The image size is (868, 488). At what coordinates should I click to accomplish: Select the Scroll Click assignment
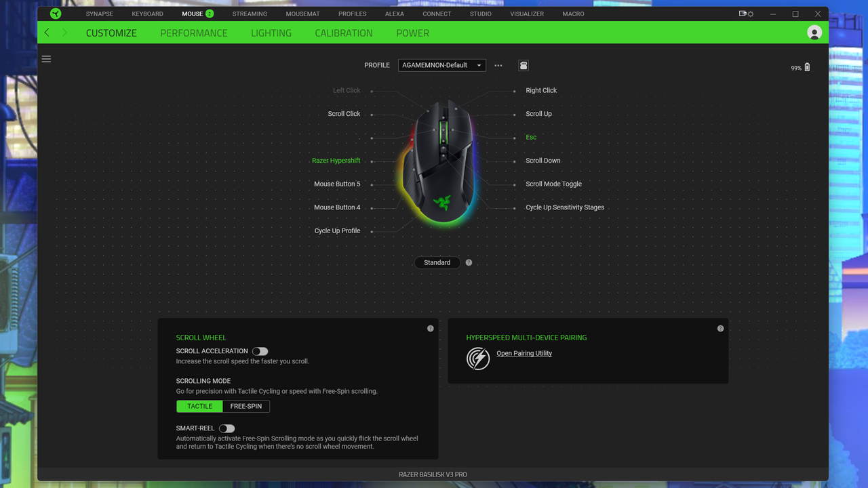[x=344, y=114]
